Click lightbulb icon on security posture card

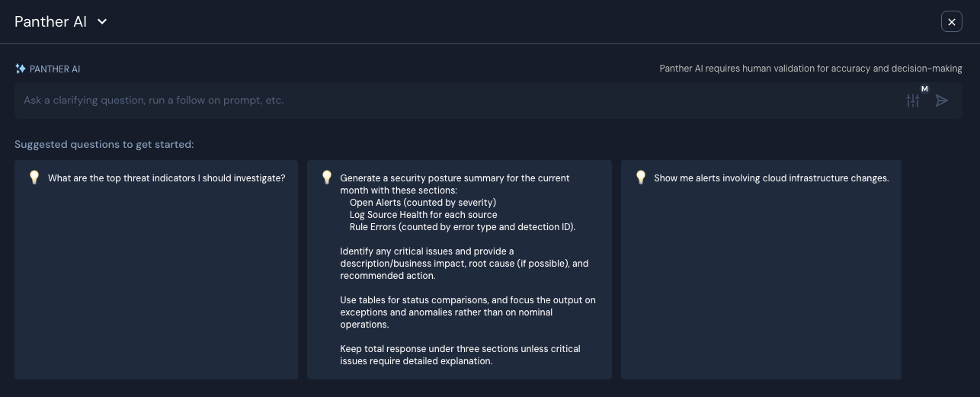(327, 178)
